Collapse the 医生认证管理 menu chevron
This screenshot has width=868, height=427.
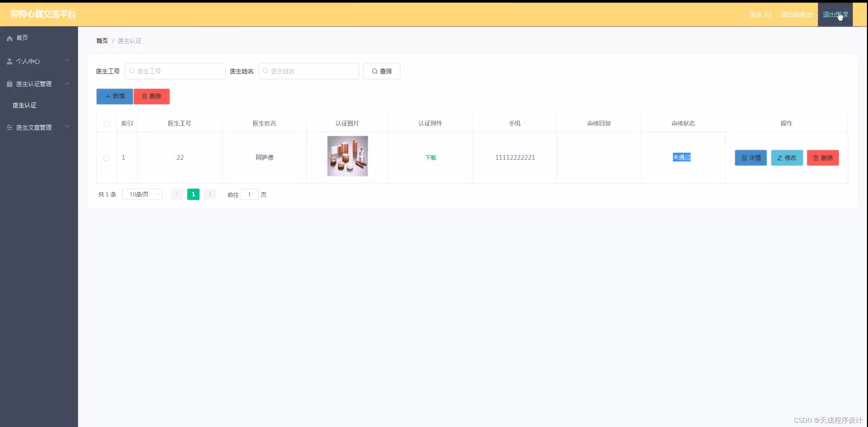click(67, 84)
